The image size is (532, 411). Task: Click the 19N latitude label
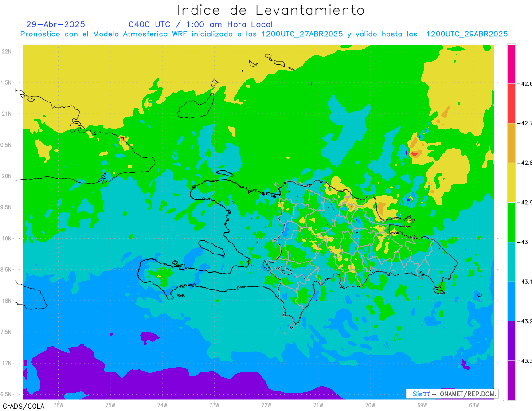[8, 238]
